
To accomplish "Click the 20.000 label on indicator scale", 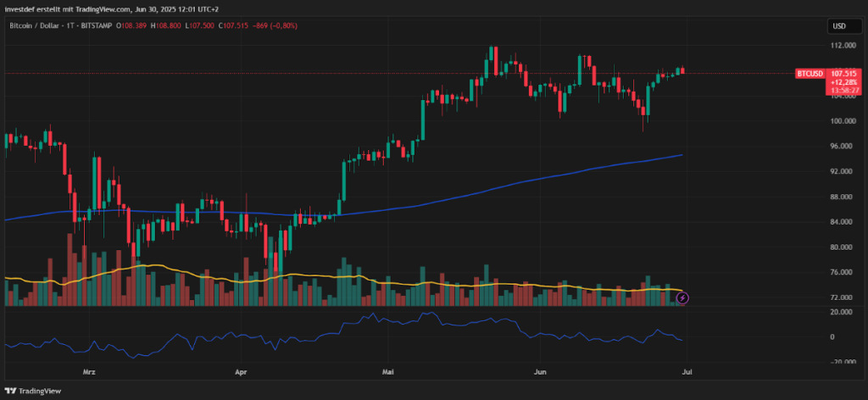I will 841,312.
